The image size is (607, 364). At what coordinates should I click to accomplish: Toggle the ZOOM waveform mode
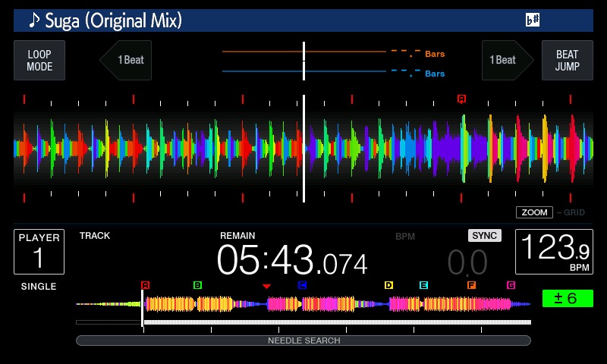point(534,212)
